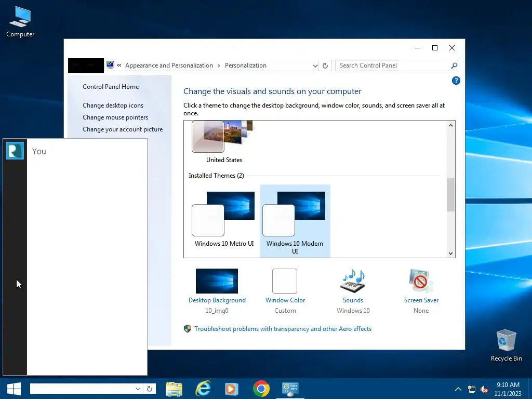Launch Google Chrome from taskbar
The width and height of the screenshot is (532, 399).
[261, 389]
